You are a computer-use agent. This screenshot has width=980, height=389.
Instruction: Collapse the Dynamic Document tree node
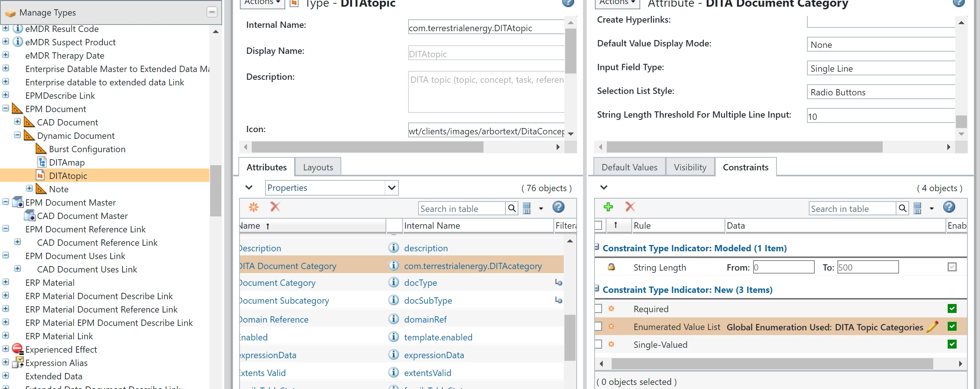(x=17, y=135)
